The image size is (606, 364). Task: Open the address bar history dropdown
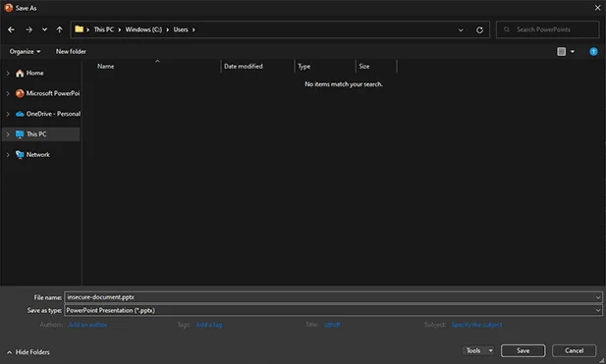(x=461, y=29)
